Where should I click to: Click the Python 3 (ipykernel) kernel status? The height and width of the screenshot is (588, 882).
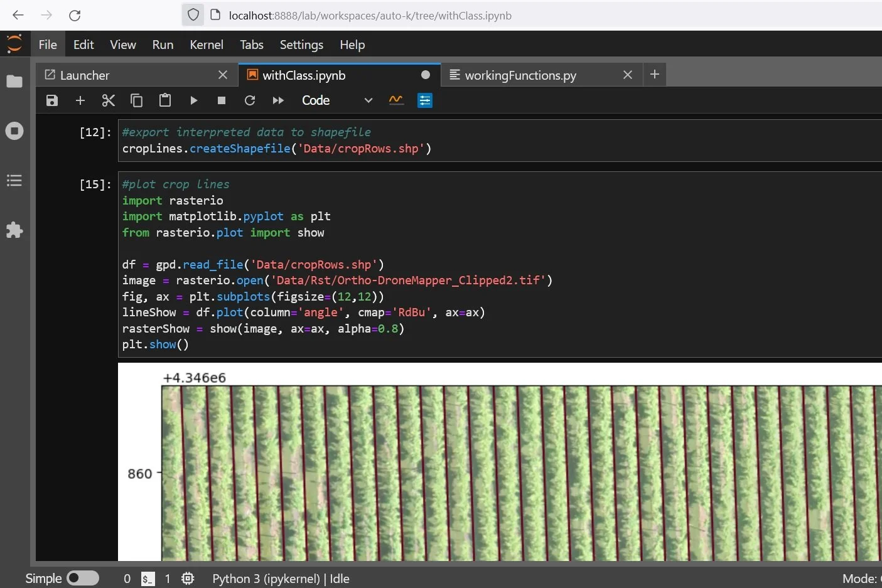281,579
